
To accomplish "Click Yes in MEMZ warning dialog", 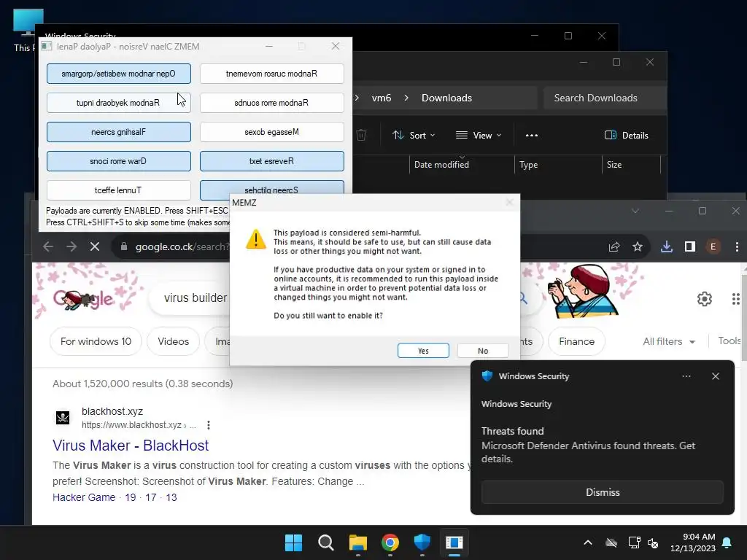I will coord(423,351).
